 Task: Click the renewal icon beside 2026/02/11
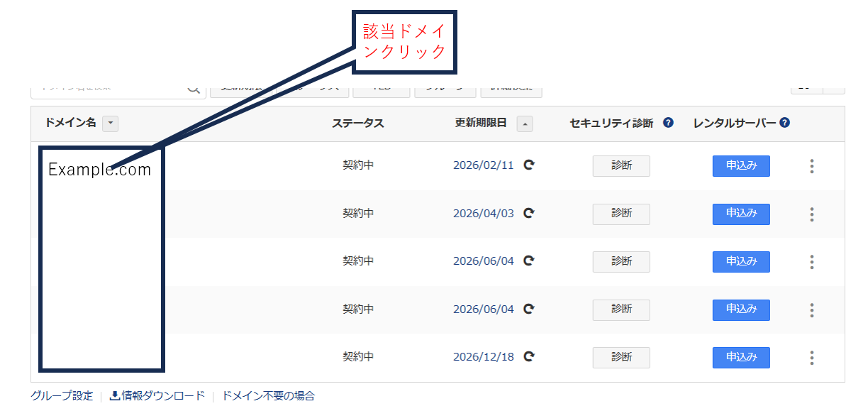pyautogui.click(x=528, y=165)
